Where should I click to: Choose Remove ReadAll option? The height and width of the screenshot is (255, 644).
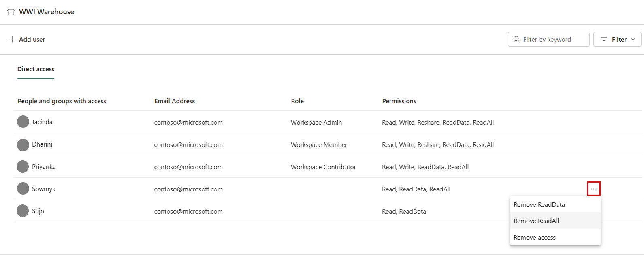click(x=536, y=221)
